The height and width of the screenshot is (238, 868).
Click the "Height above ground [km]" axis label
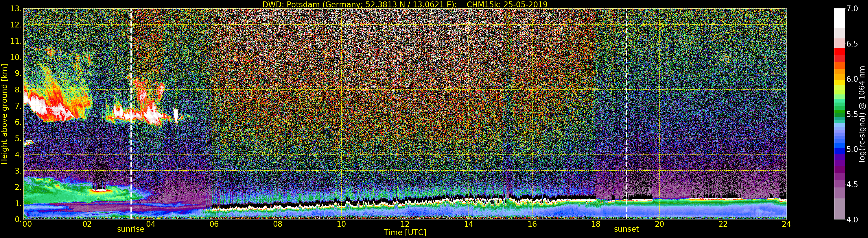(4, 114)
